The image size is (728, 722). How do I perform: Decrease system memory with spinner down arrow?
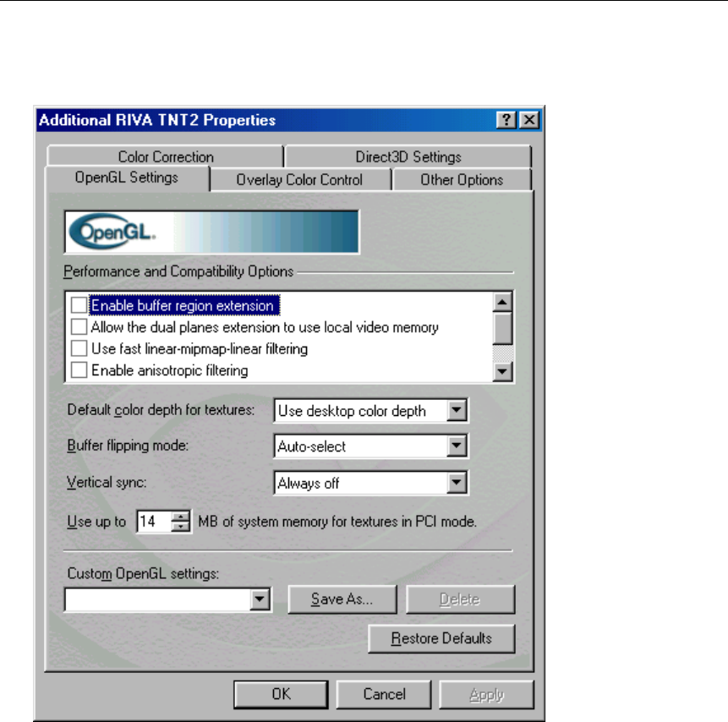[x=180, y=527]
